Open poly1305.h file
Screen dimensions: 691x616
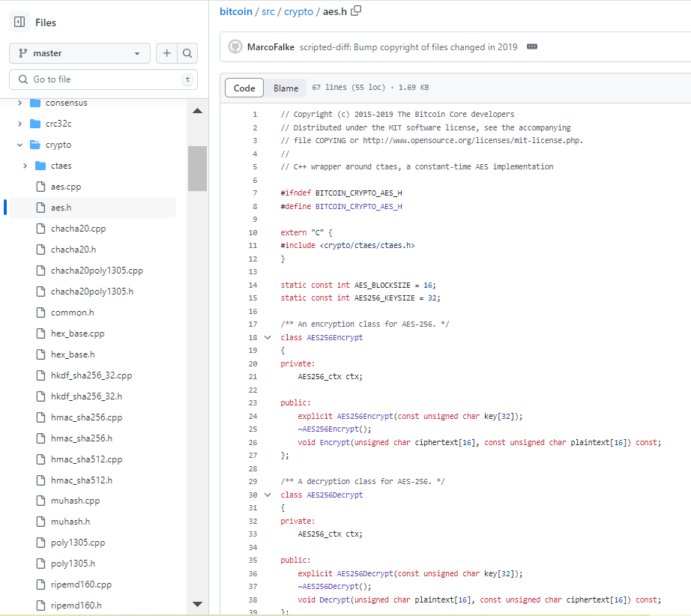click(x=73, y=563)
